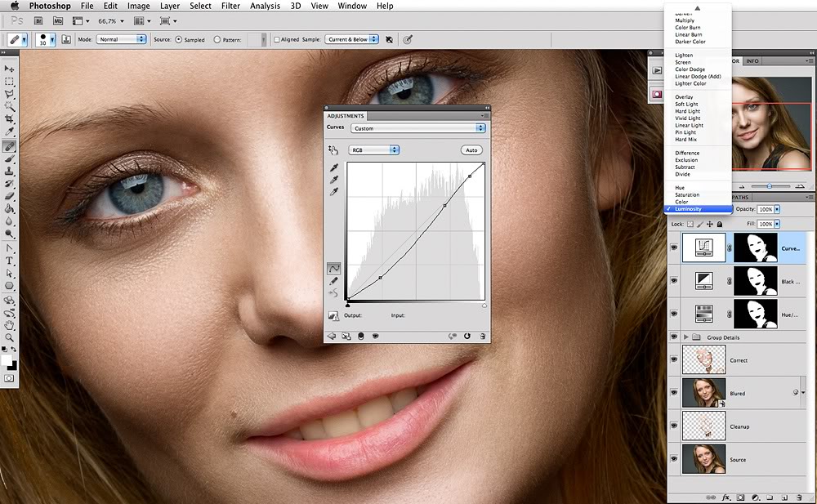Launch Bridge from the application bar
This screenshot has height=504, width=817.
pos(38,21)
